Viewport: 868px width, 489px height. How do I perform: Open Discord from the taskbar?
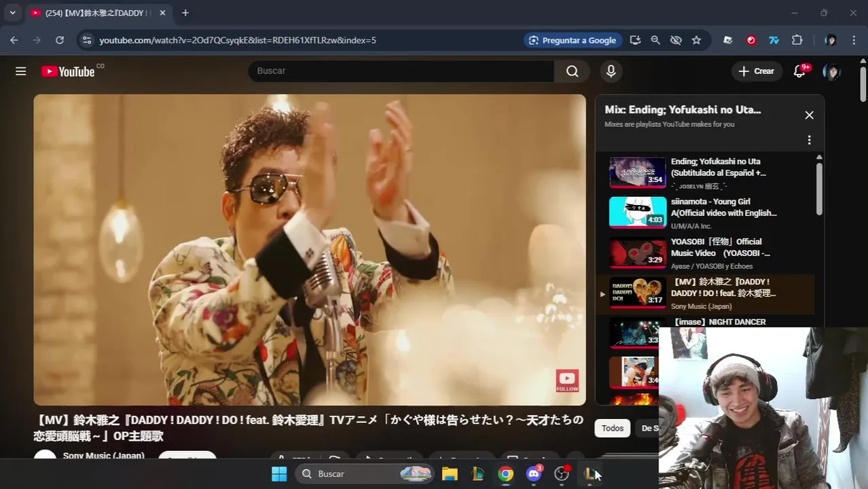534,474
